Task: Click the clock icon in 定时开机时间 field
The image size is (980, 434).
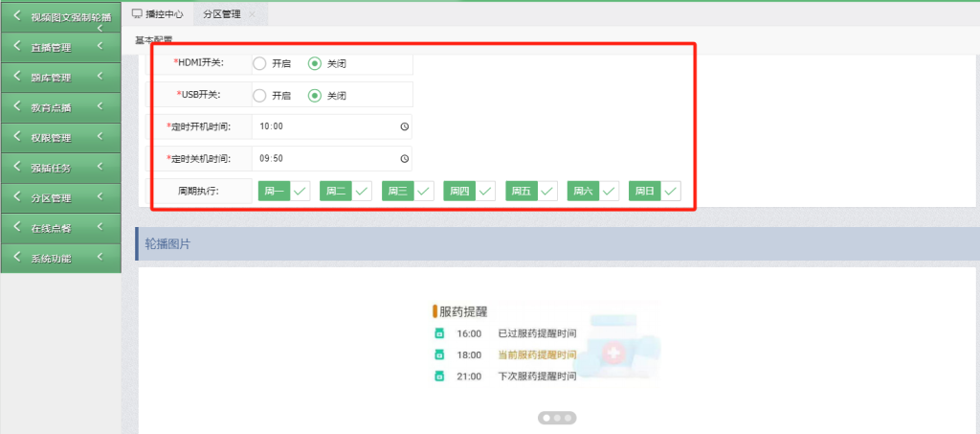Action: 405,126
